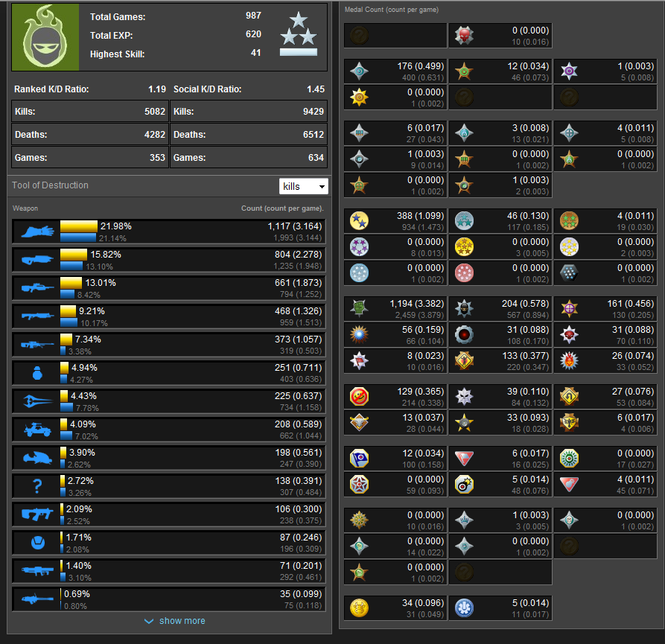Viewport: 665px width, 644px height.
Task: Click the red circular medal showing 129 (0.365)
Action: click(359, 396)
